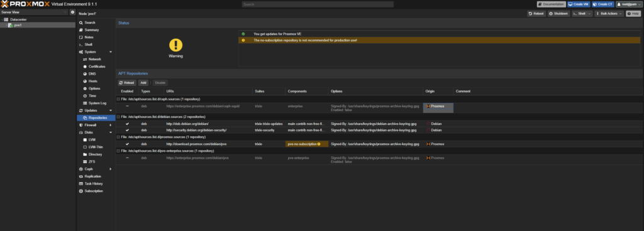Image resolution: width=644 pixels, height=231 pixels.
Task: Click the large yellow Warning status icon
Action: coord(176,45)
